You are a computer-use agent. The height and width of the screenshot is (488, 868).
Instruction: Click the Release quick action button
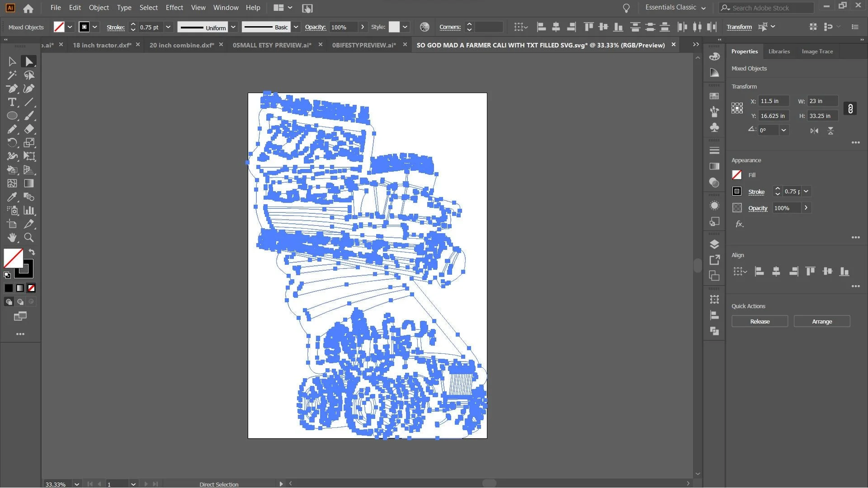click(759, 322)
